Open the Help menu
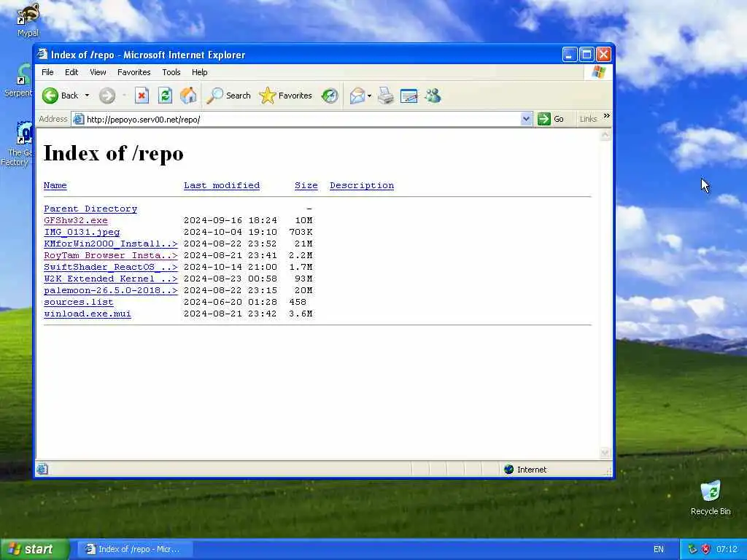This screenshot has width=747, height=560. coord(200,72)
